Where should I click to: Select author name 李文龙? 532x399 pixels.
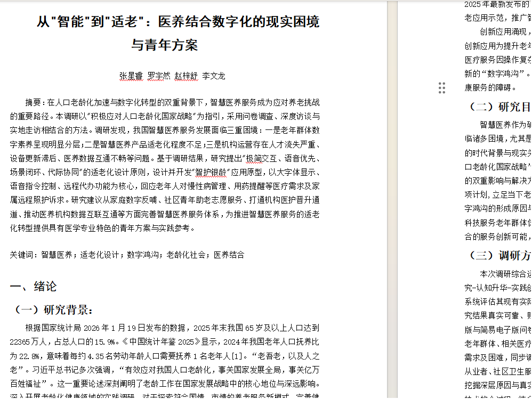coord(213,76)
